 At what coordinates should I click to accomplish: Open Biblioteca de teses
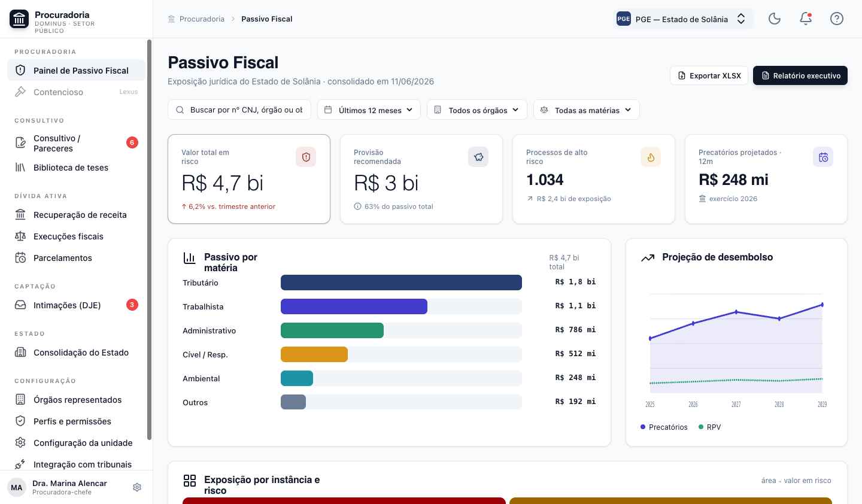76,168
